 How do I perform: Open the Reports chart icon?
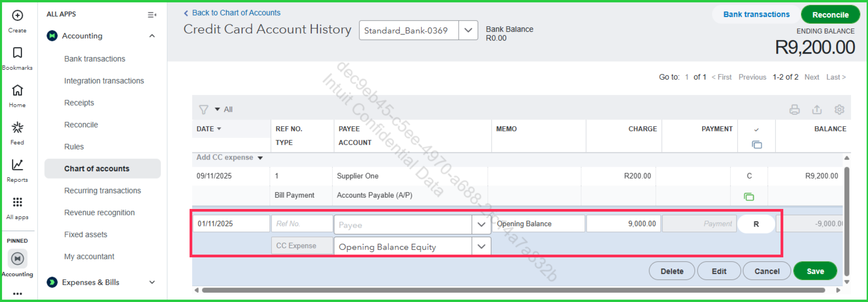[x=17, y=165]
